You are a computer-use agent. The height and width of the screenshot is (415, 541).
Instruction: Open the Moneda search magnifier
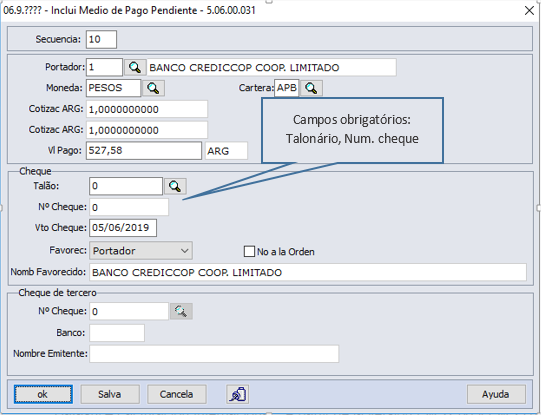[153, 88]
